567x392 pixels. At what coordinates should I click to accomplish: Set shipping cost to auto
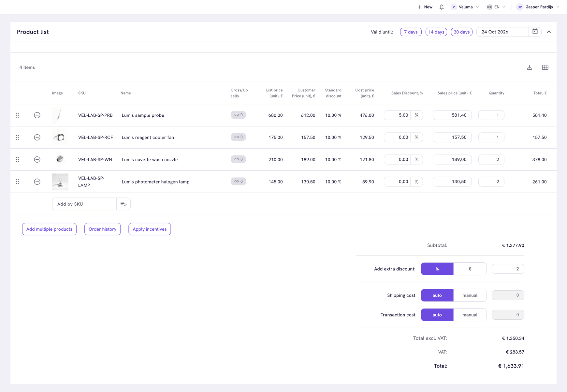(437, 295)
